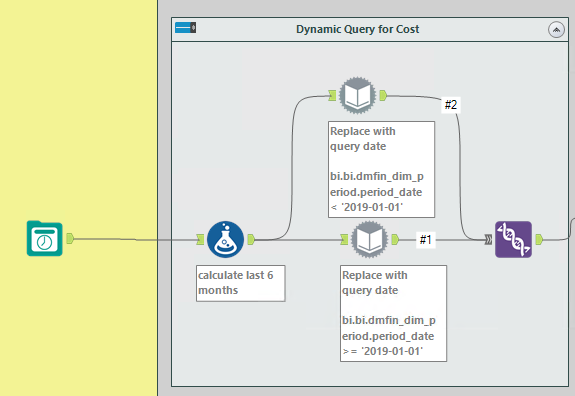Select the upper Dynamic Input book tool

point(358,95)
